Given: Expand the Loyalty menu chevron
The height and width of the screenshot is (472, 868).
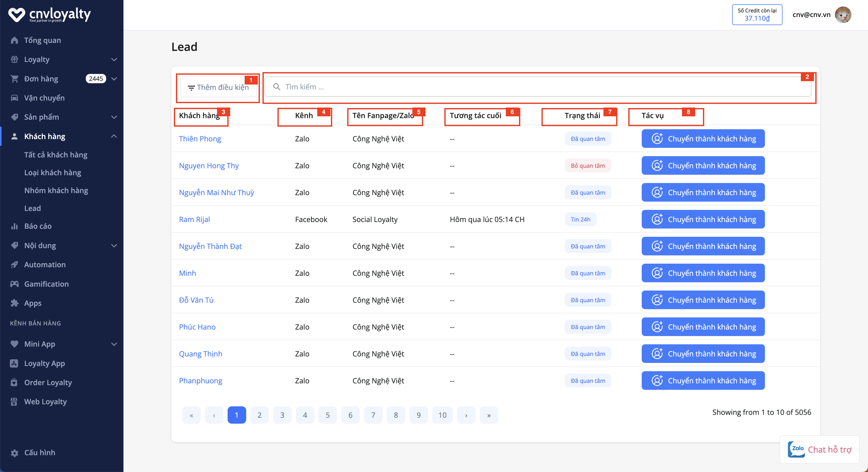Looking at the screenshot, I should (114, 59).
